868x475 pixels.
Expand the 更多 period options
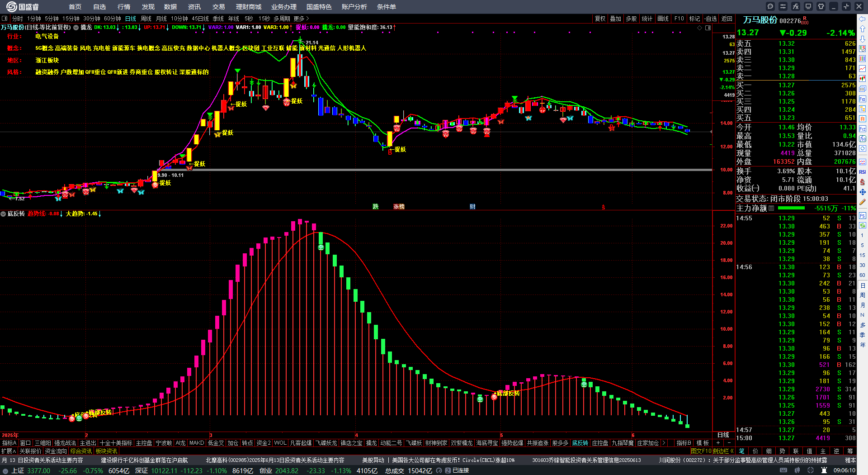(301, 19)
